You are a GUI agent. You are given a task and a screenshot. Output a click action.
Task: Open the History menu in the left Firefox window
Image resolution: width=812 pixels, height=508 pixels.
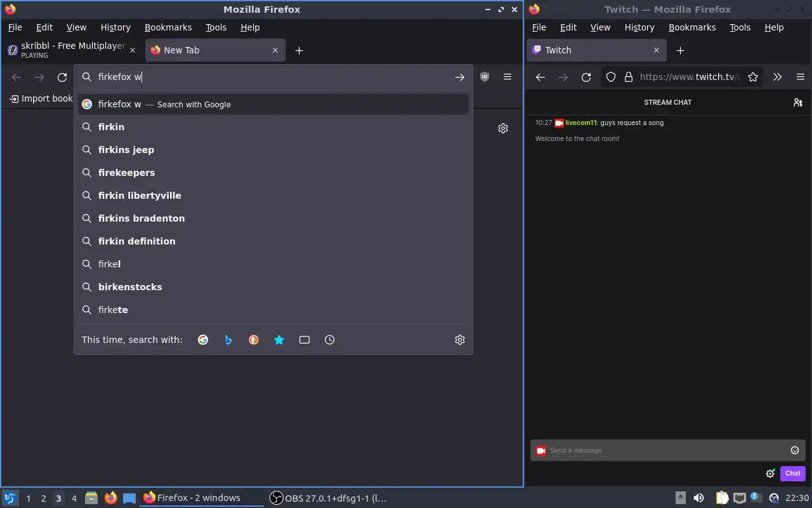(115, 27)
